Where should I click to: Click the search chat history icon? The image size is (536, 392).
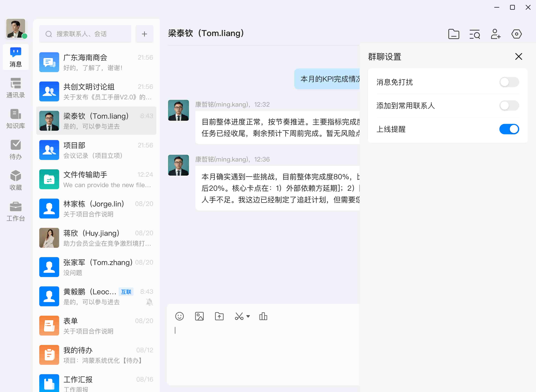474,34
